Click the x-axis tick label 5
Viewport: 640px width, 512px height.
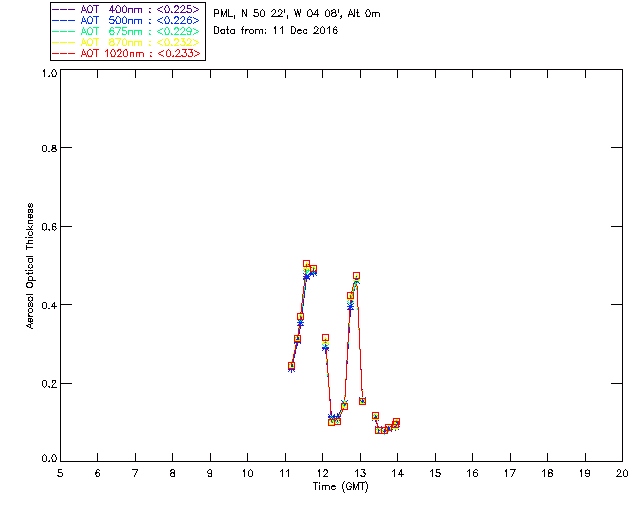tap(60, 473)
